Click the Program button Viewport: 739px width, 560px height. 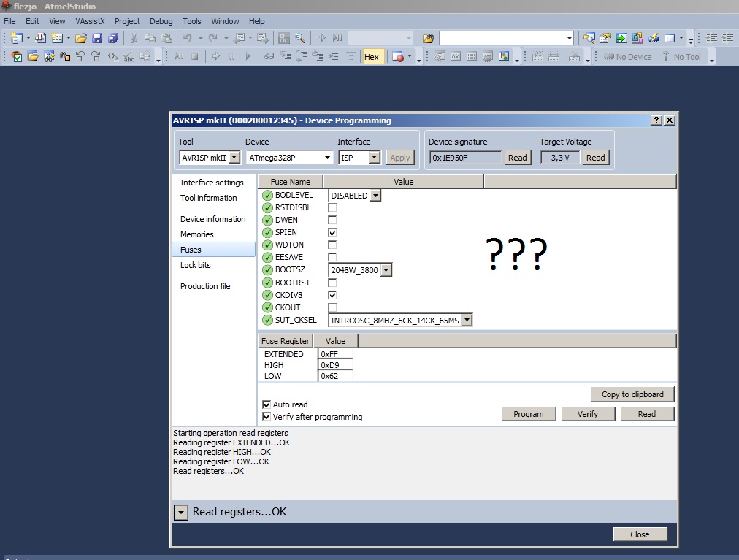coord(529,414)
